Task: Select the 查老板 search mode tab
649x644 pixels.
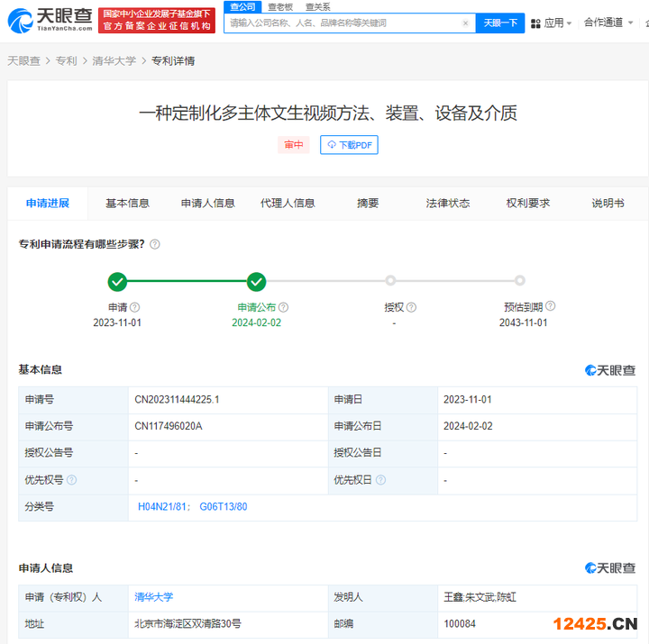Action: point(280,6)
